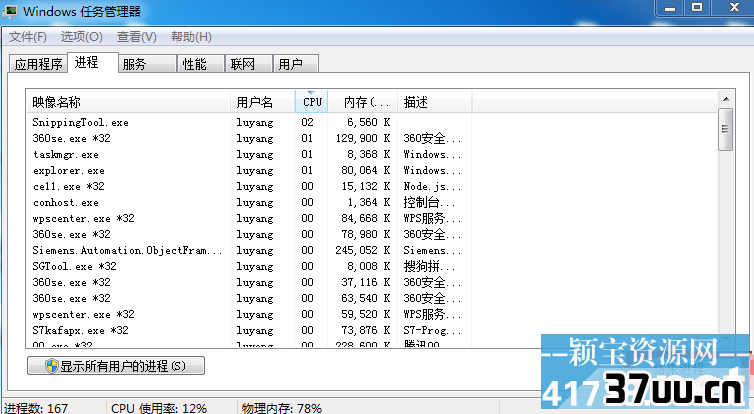
Task: Click 显示所有用户的进程(S) button
Action: coord(116,366)
